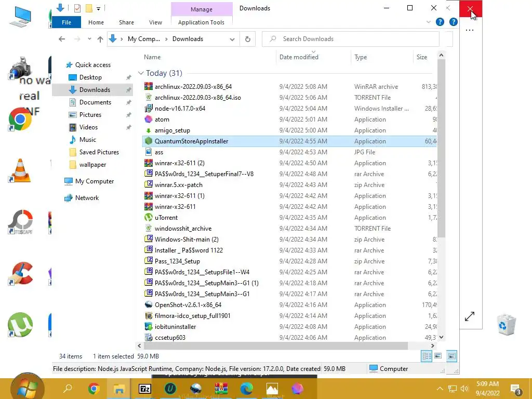Collapse the Today (31) group
The height and width of the screenshot is (399, 532).
click(x=141, y=73)
